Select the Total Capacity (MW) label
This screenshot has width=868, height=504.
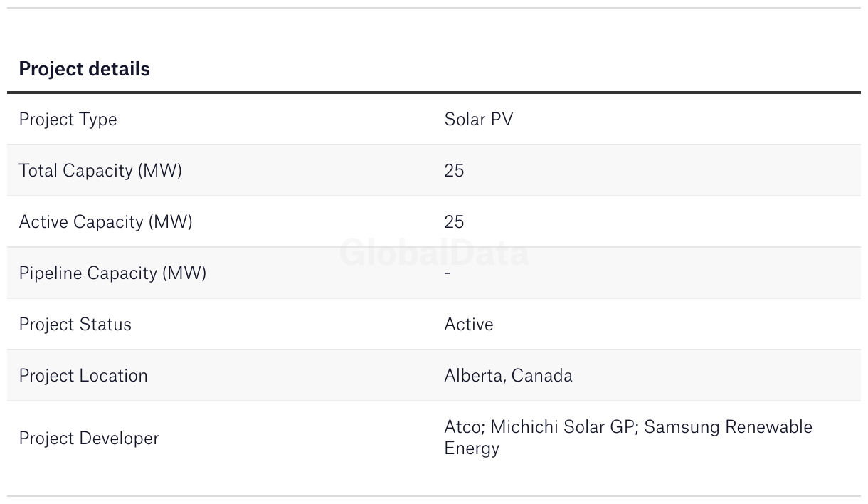click(x=100, y=171)
